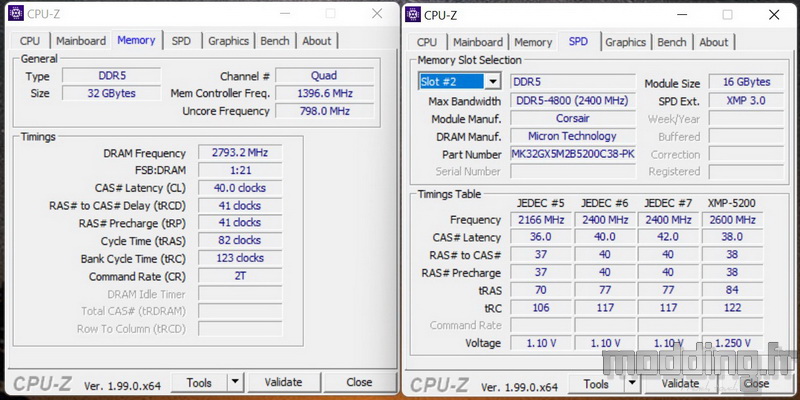
Task: Click Validate button in left window
Action: tap(283, 382)
